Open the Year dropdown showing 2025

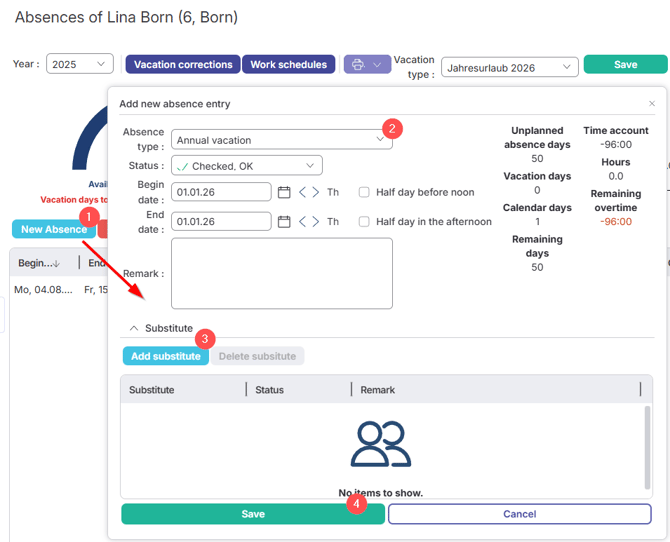pyautogui.click(x=80, y=65)
